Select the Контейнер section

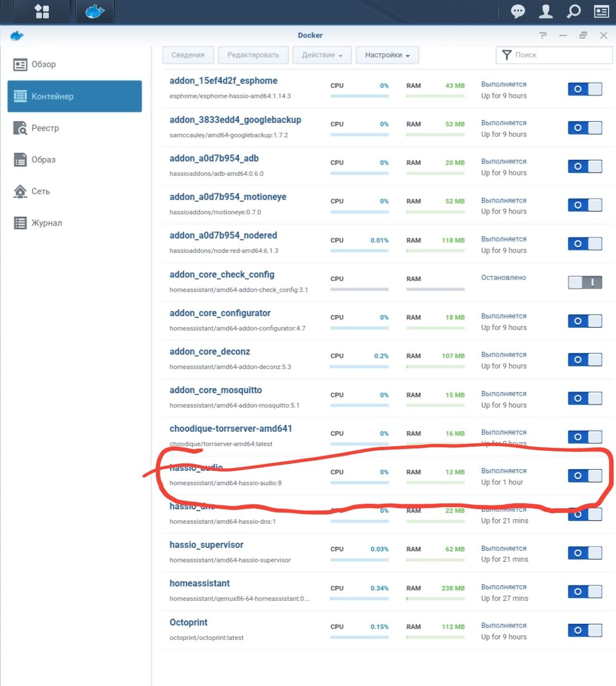coord(75,96)
